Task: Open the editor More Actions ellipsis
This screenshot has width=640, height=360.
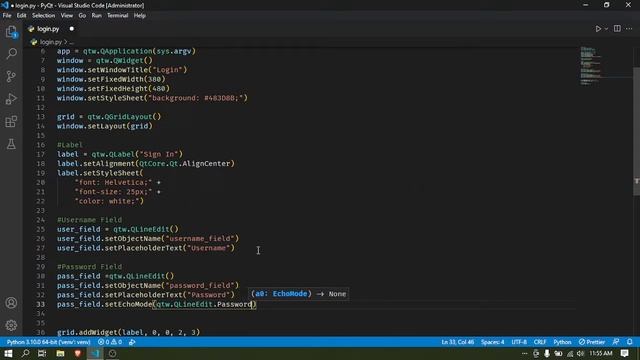Action: (629, 29)
